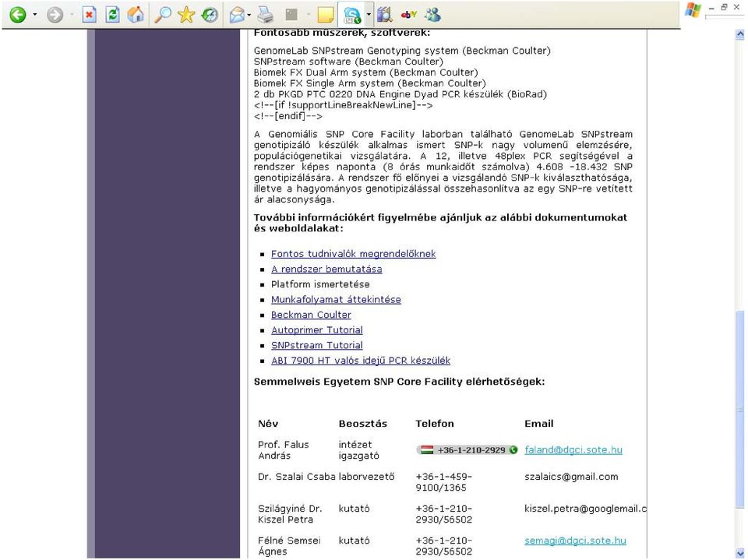This screenshot has width=748, height=560.
Task: Open the Skype button dropdown arrow
Action: [x=369, y=15]
